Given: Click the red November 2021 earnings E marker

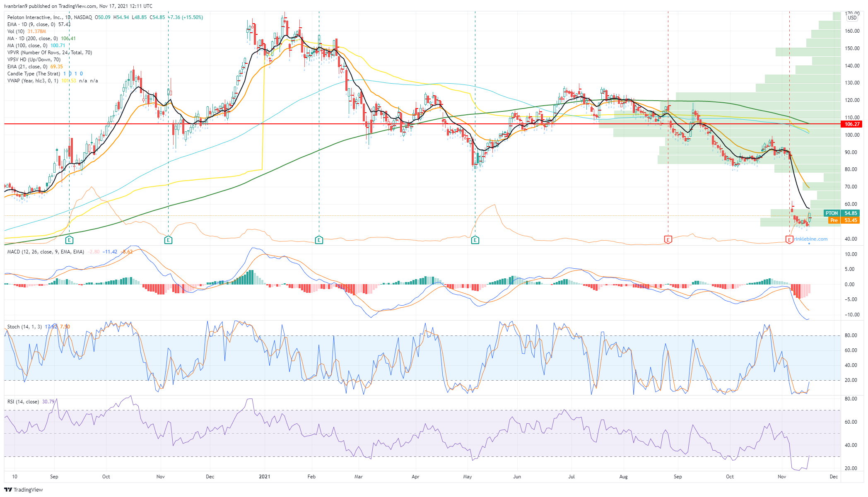Looking at the screenshot, I should tap(789, 239).
